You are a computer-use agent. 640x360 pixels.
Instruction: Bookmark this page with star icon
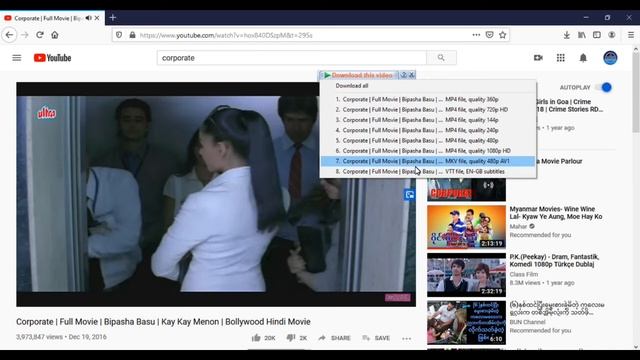pos(502,35)
